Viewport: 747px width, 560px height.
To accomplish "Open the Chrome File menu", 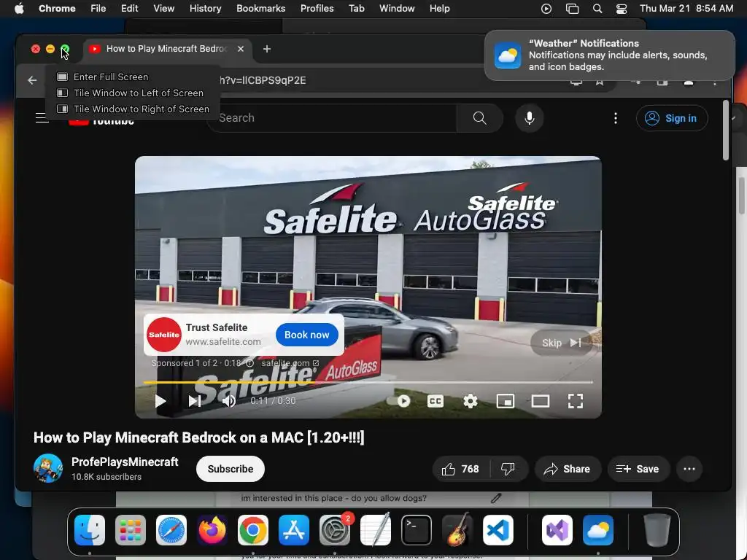I will 98,8.
